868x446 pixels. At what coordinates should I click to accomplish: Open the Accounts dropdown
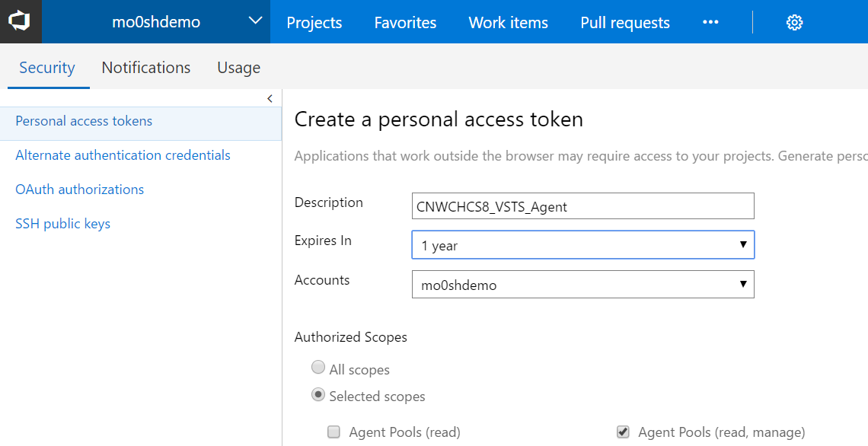tap(582, 285)
